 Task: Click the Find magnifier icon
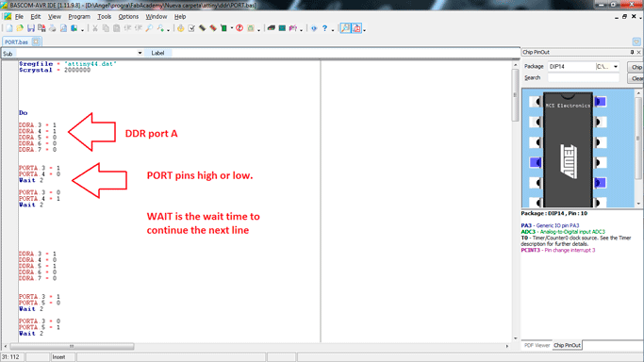pos(149,28)
